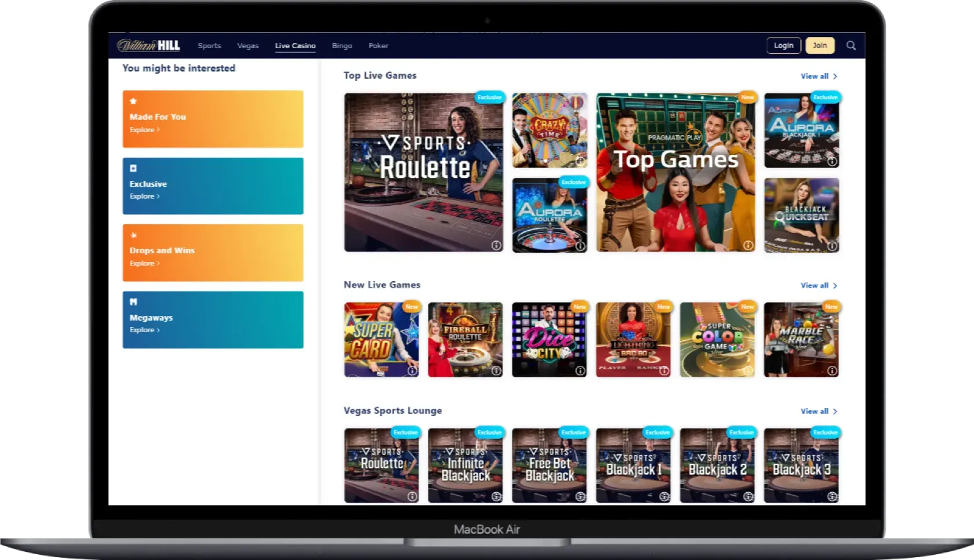Open the Poker tab

click(379, 46)
